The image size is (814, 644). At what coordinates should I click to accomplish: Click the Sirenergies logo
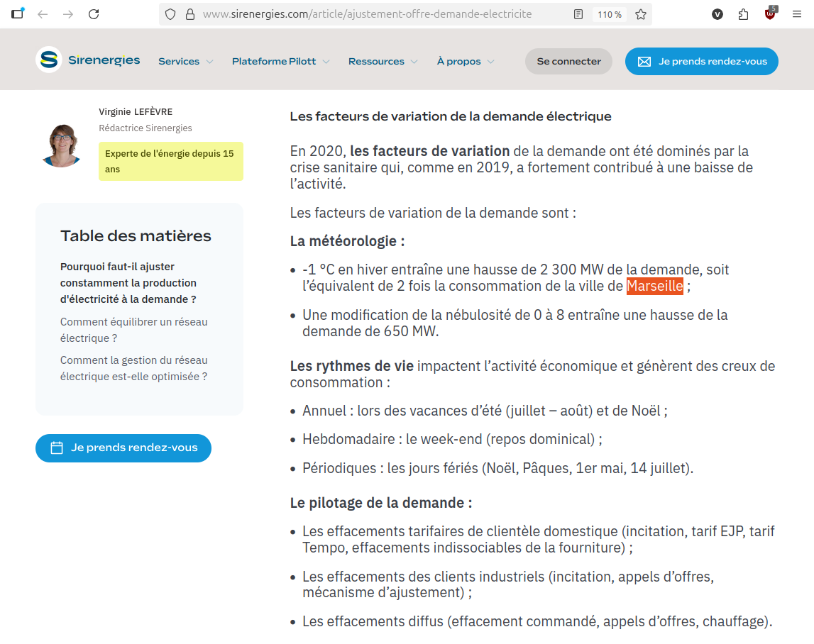(88, 60)
